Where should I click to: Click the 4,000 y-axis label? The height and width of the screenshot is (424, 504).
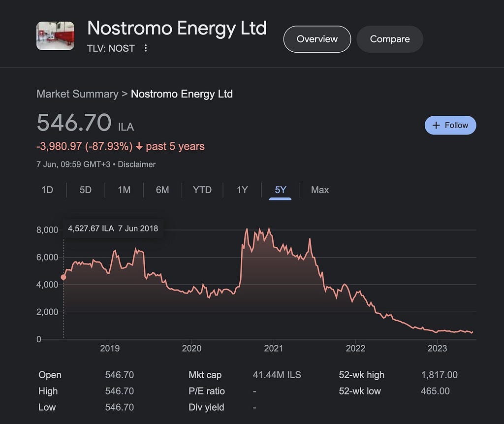pyautogui.click(x=47, y=285)
